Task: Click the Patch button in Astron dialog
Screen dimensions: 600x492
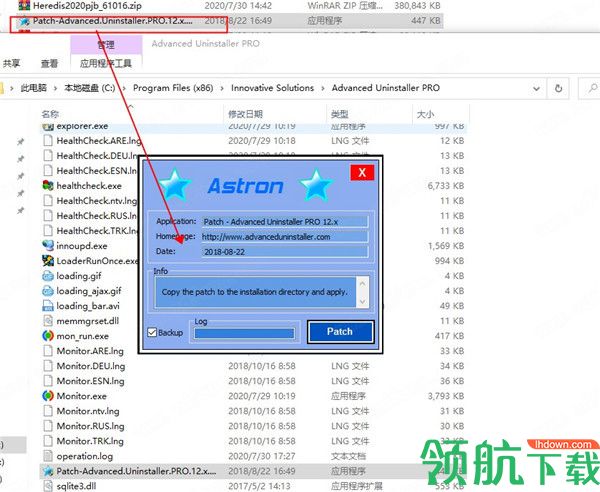Action: click(x=340, y=331)
